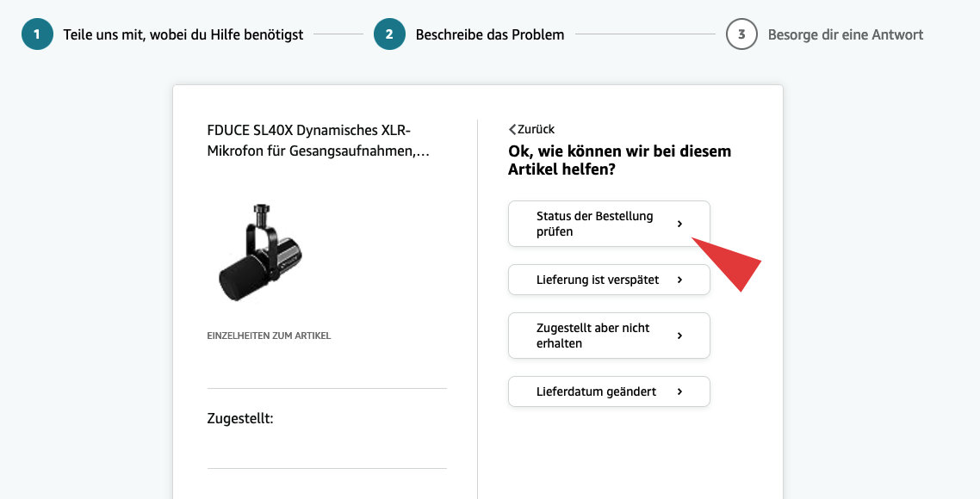980x499 pixels.
Task: Jump to Besorge dir eine Antwort step
Action: click(x=845, y=35)
